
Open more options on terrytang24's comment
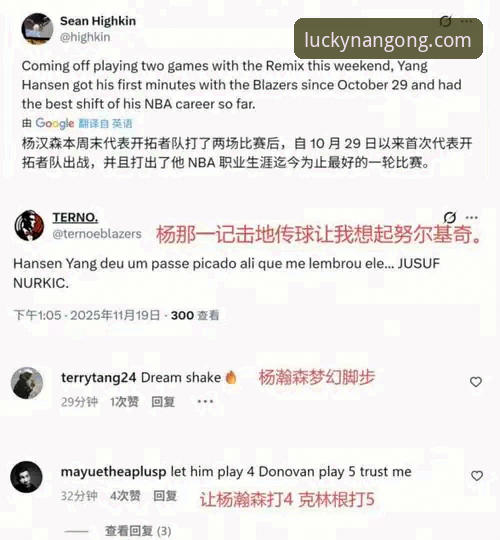[205, 401]
